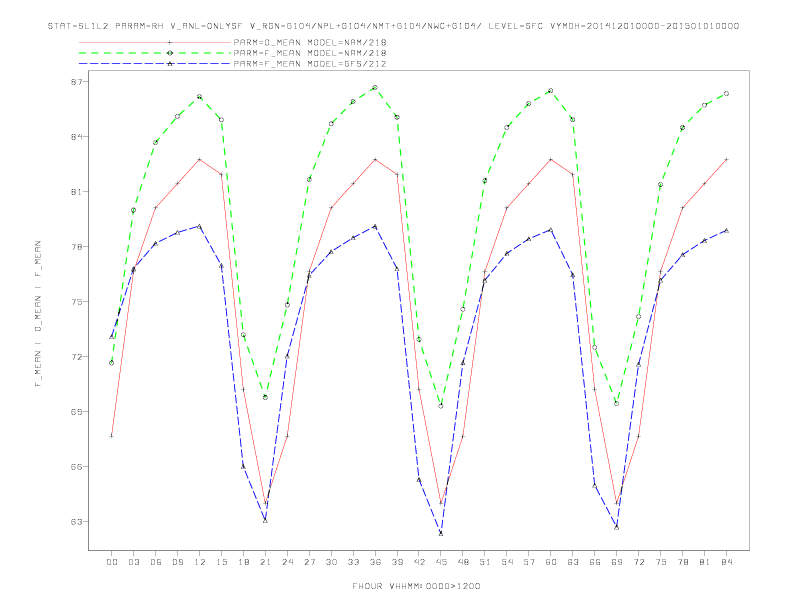Click x-axis forecast hour label 48
The height and width of the screenshot is (612, 792).
tap(463, 562)
